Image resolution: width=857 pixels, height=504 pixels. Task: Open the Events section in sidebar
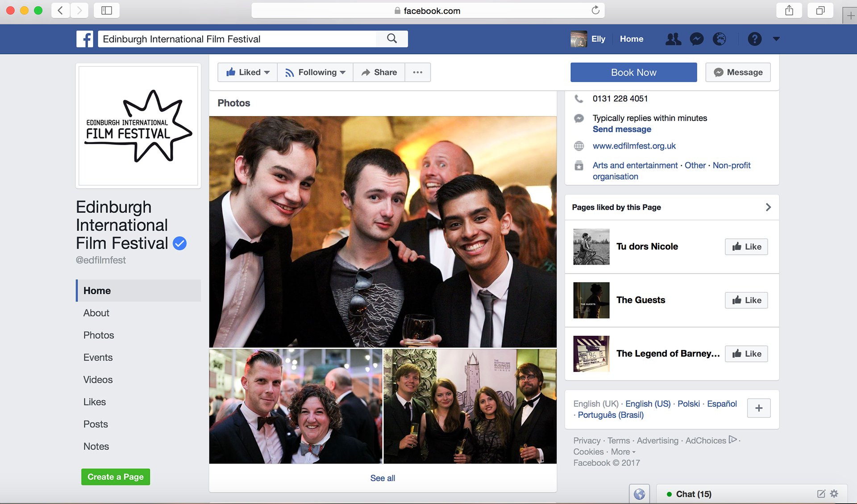98,358
